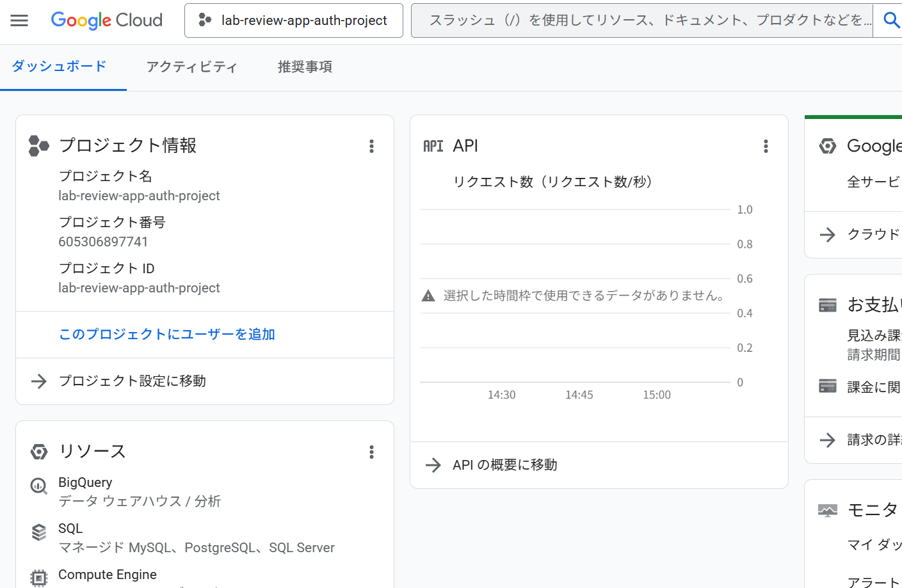The height and width of the screenshot is (588, 902).
Task: Click the プロジェクト情報 card hexagon icon
Action: click(38, 146)
